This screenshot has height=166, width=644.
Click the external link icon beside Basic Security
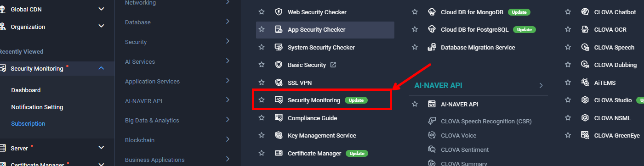333,65
